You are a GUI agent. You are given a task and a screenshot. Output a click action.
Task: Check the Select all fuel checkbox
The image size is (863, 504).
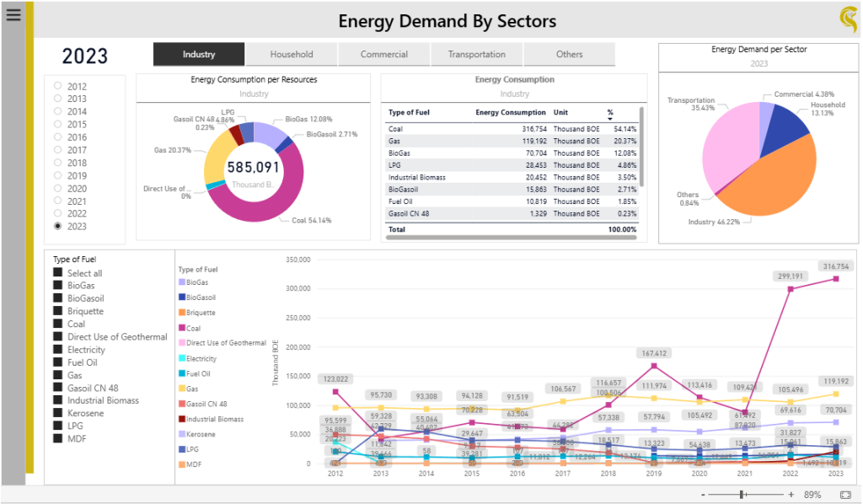coord(58,273)
